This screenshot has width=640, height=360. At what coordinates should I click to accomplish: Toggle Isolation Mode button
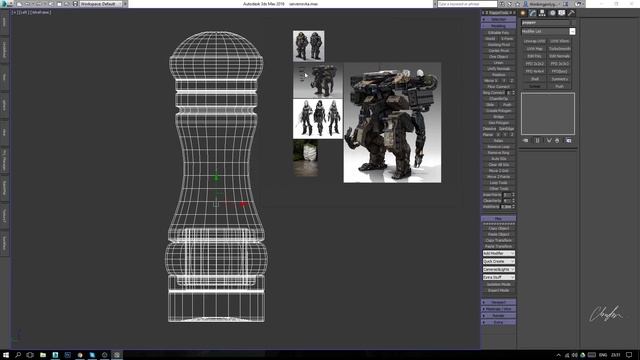tap(498, 284)
